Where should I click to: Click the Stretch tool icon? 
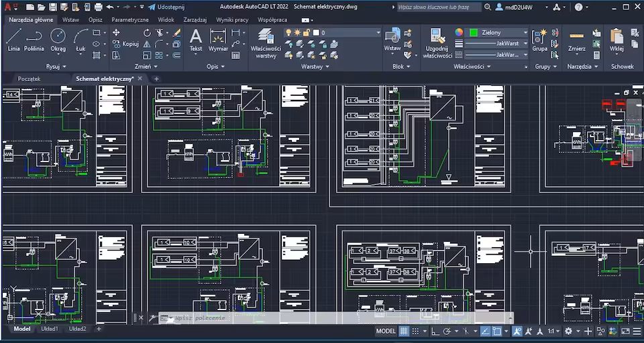pyautogui.click(x=116, y=55)
